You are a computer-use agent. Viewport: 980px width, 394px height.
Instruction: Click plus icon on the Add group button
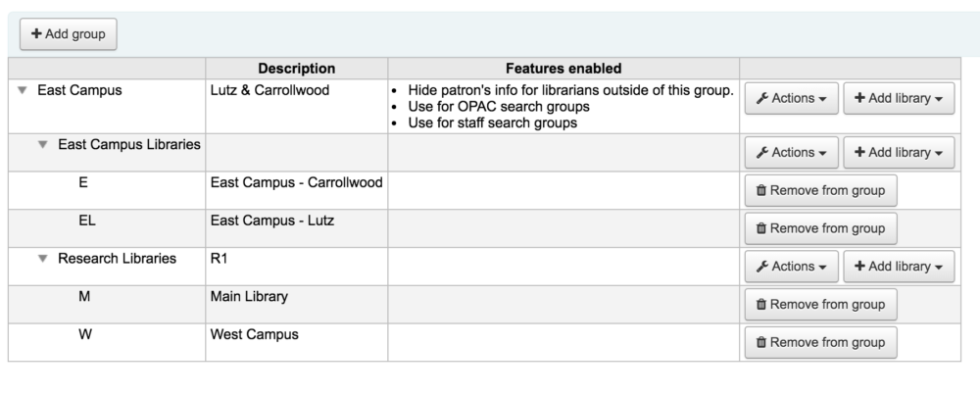pyautogui.click(x=36, y=33)
